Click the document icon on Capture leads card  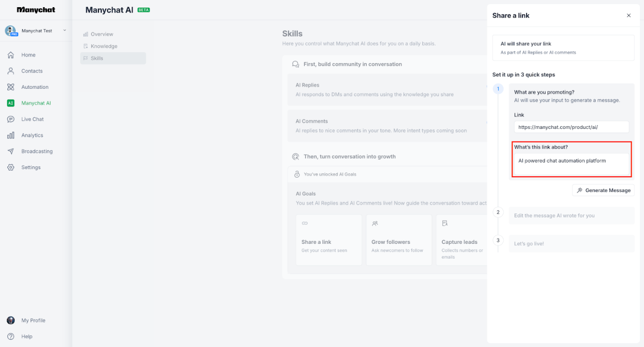[445, 223]
